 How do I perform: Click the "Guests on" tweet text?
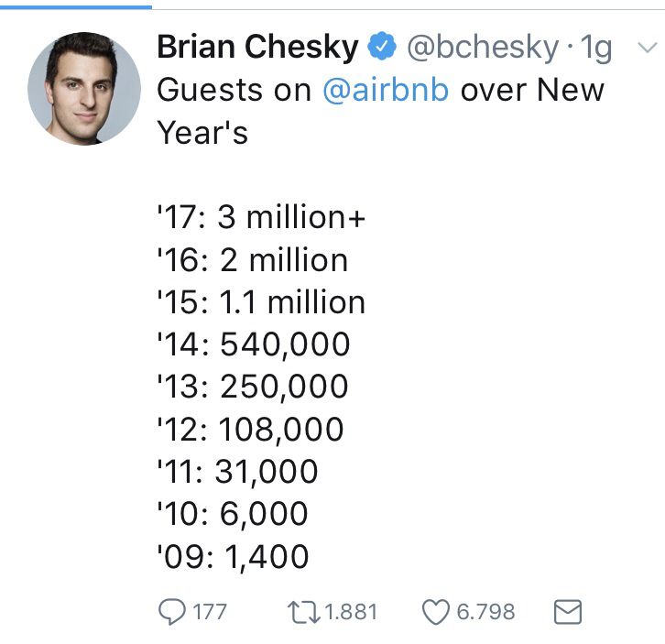click(x=234, y=91)
